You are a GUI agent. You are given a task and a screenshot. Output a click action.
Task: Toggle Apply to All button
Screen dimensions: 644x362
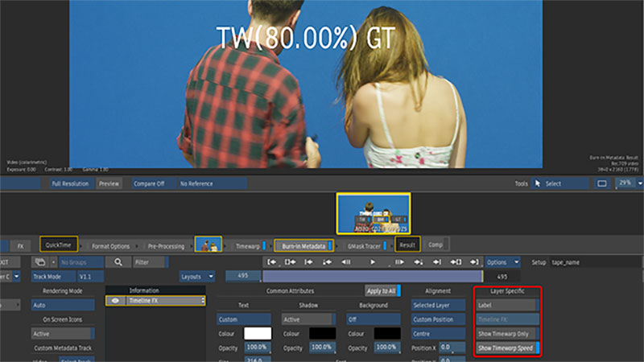tap(382, 291)
